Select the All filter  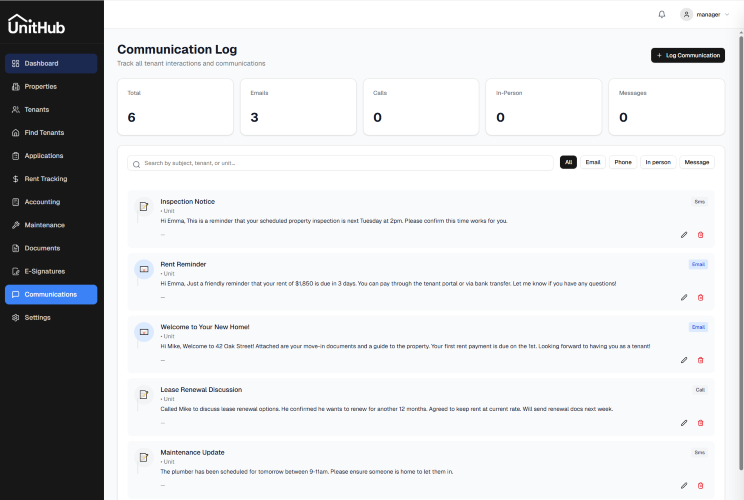pyautogui.click(x=568, y=162)
